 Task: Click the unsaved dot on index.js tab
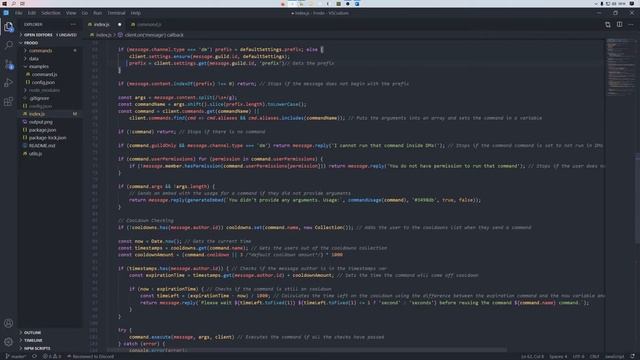point(120,24)
